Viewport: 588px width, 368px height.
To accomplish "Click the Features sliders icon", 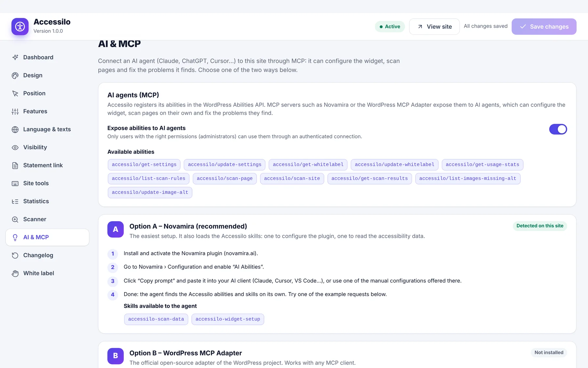I will pyautogui.click(x=15, y=111).
